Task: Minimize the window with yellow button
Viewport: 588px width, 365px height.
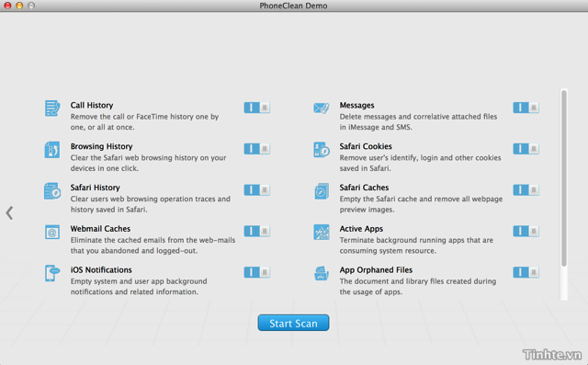Action: [19, 6]
